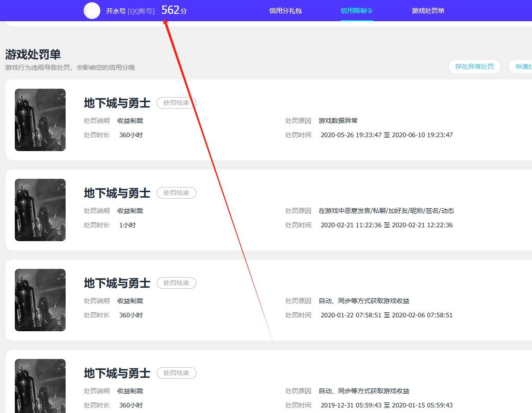
Task: Click the 收益制裁 label on the first card
Action: (x=130, y=121)
